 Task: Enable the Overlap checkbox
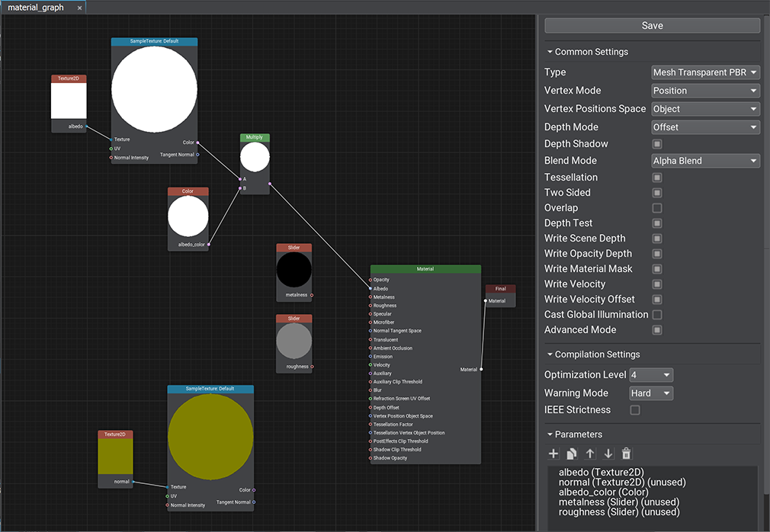pos(657,208)
